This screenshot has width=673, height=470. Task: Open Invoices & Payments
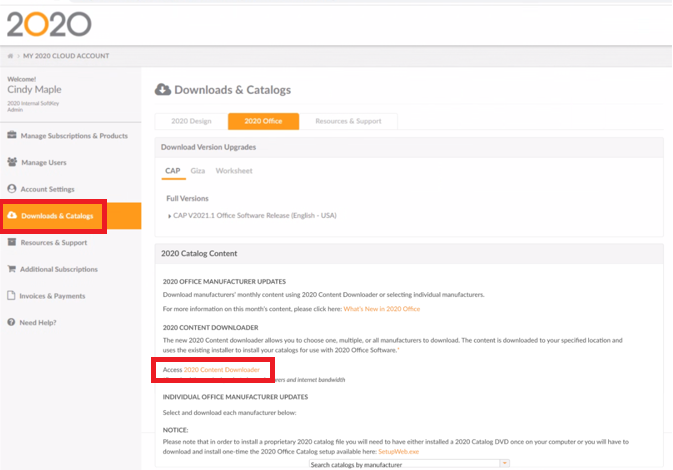coord(52,296)
